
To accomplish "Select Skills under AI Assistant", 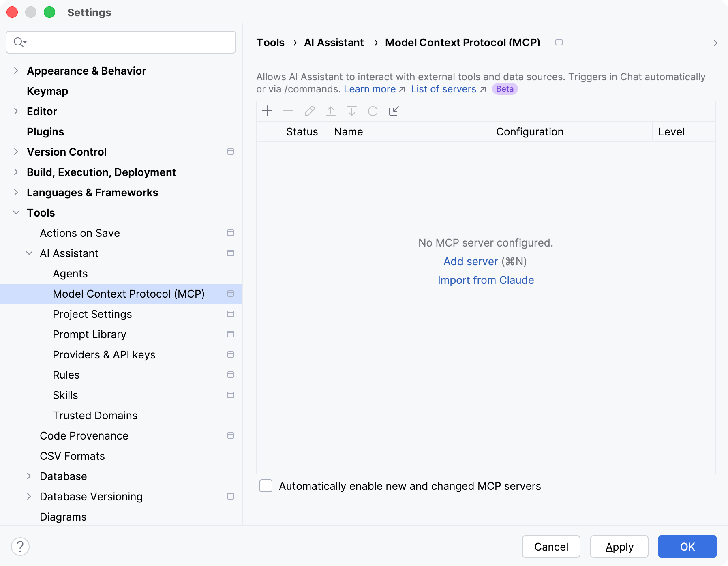I will click(x=65, y=395).
